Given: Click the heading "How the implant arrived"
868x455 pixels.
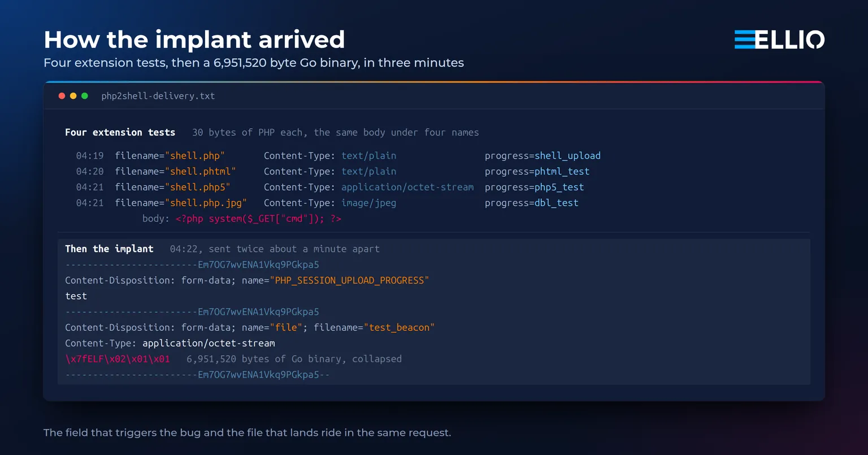Looking at the screenshot, I should pyautogui.click(x=194, y=40).
